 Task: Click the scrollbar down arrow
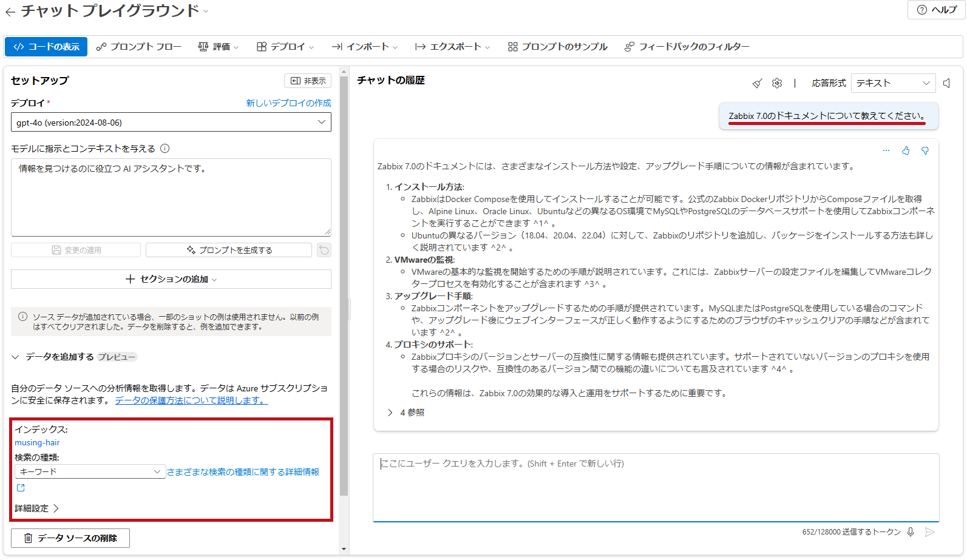pyautogui.click(x=344, y=549)
